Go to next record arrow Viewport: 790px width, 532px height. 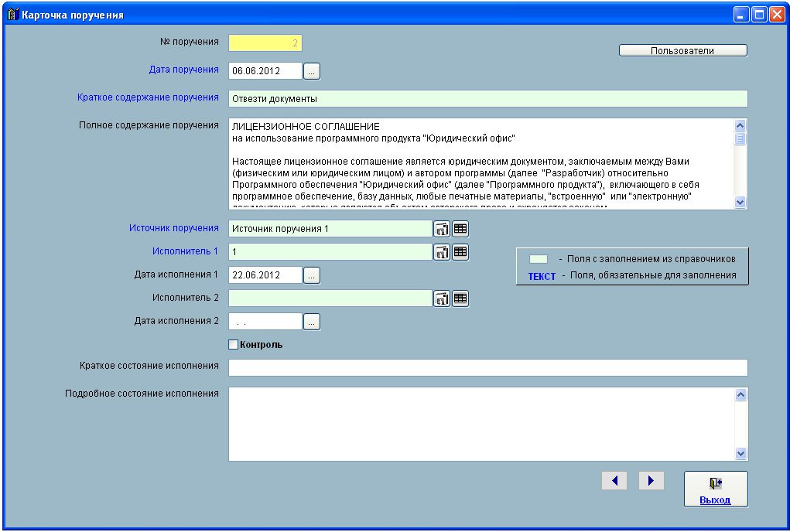651,481
